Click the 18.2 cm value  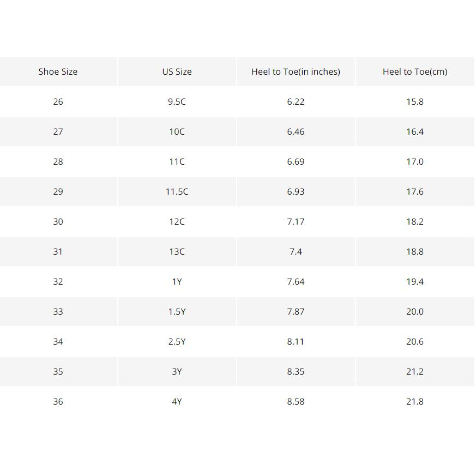pyautogui.click(x=415, y=221)
